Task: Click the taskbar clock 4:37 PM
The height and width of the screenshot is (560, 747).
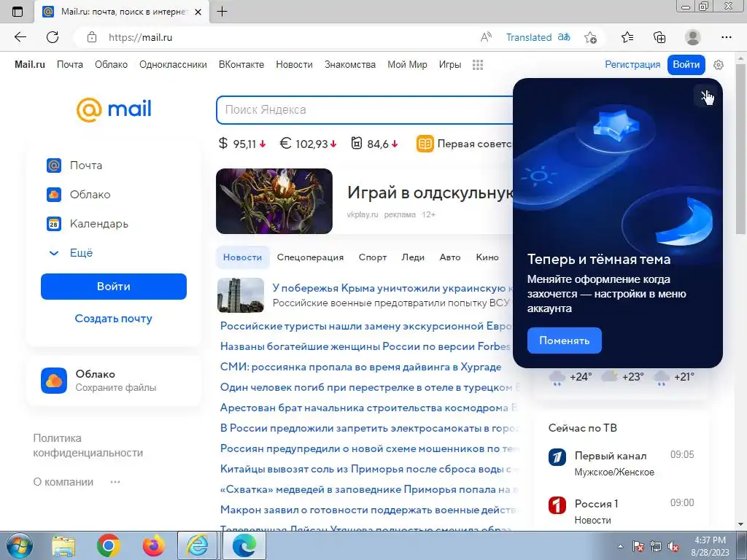Action: pyautogui.click(x=711, y=546)
